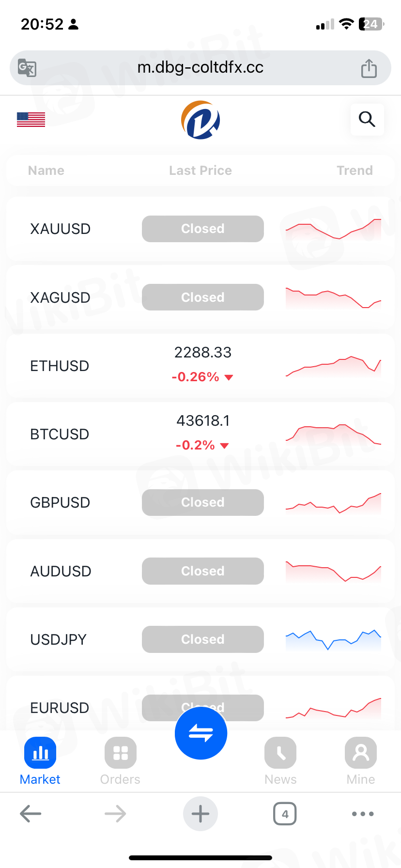Go back with browser back arrow
This screenshot has height=868, width=401.
(31, 814)
